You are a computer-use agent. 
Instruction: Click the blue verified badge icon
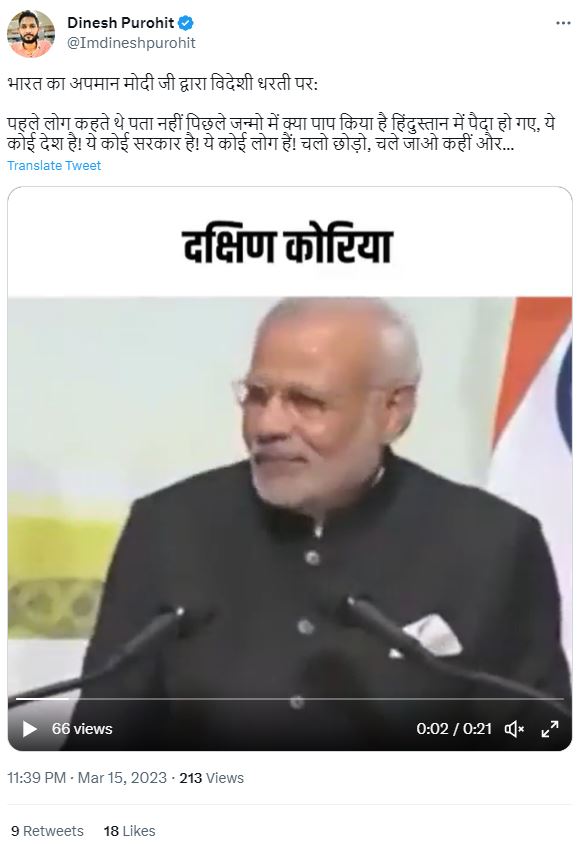[186, 23]
